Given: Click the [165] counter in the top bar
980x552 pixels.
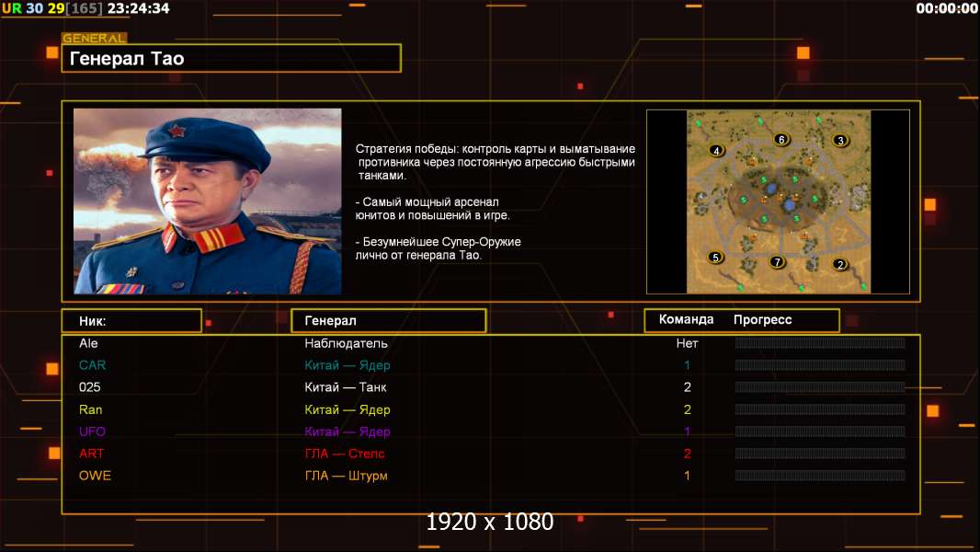Looking at the screenshot, I should click(x=85, y=8).
